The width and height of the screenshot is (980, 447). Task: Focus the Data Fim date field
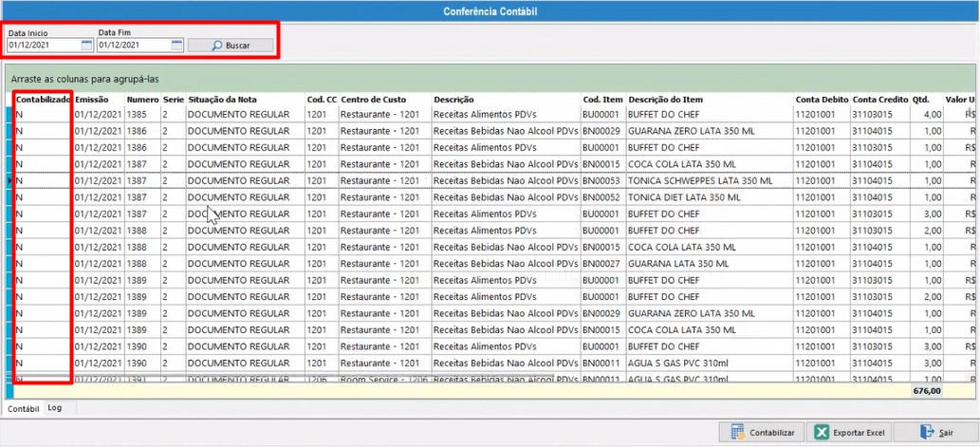coord(134,45)
